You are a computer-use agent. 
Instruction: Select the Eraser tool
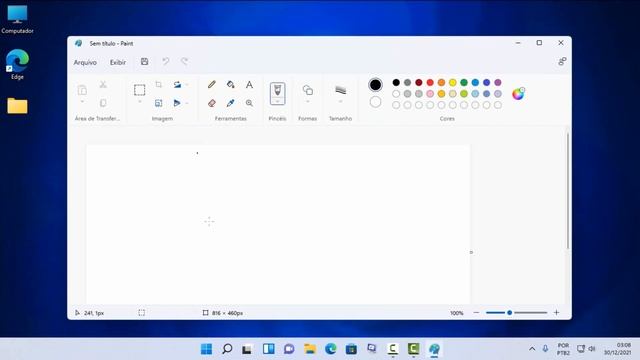tap(211, 103)
